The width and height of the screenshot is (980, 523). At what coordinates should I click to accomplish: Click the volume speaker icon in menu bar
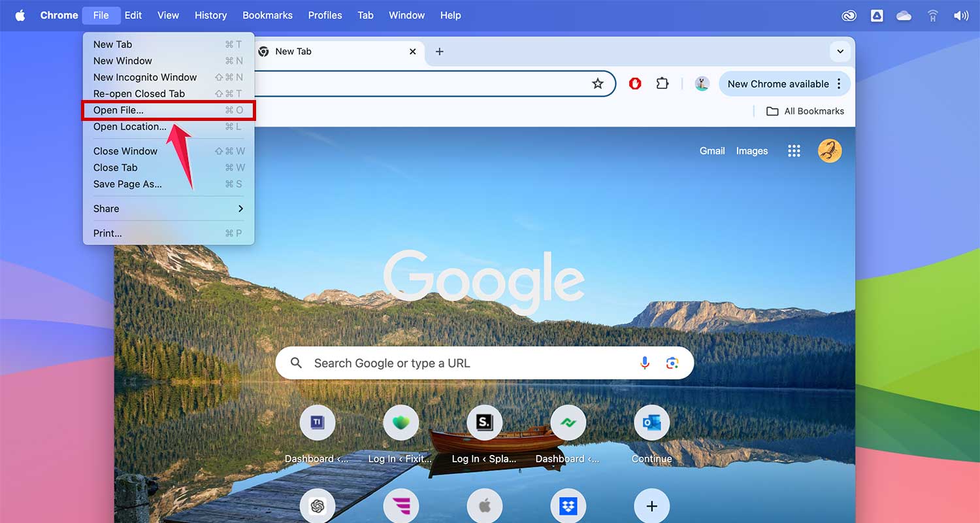tap(961, 14)
